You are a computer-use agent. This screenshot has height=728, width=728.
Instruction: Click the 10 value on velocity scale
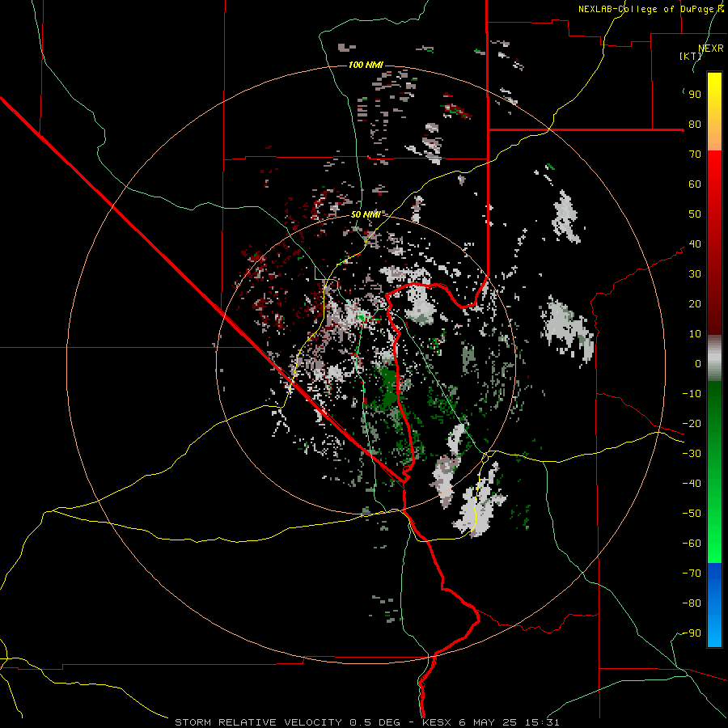click(x=695, y=334)
